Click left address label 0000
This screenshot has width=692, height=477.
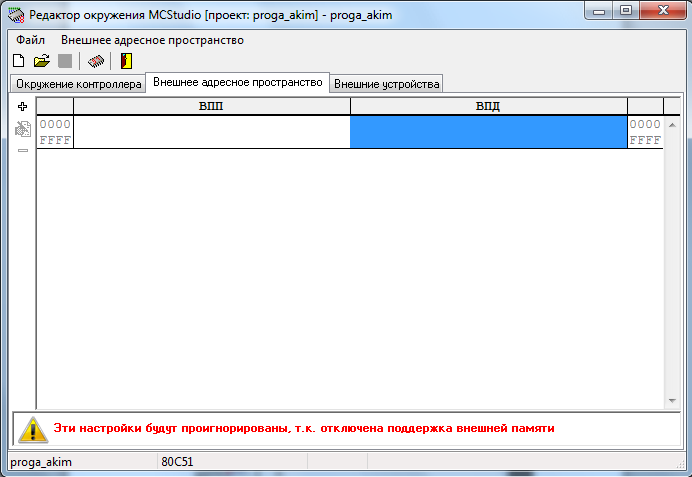pyautogui.click(x=55, y=124)
